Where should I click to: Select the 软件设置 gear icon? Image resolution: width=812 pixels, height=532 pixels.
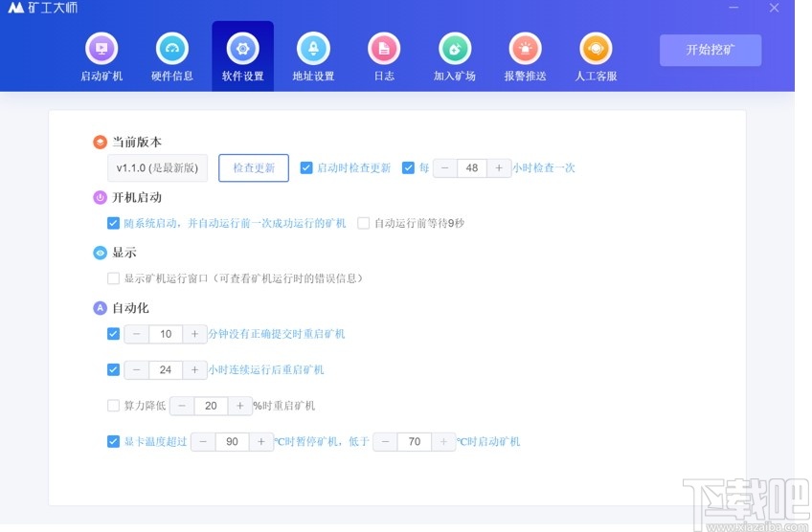243,49
